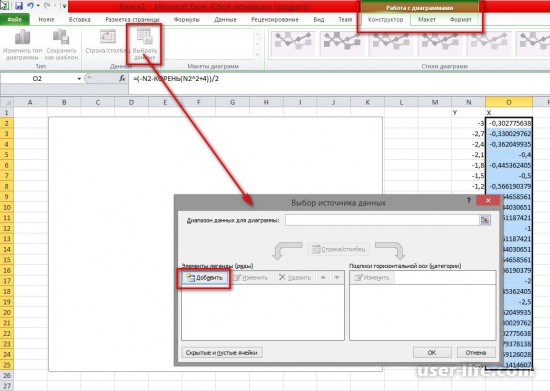Select the fifth chart style thumbnail
The image size is (550, 391).
point(489,43)
